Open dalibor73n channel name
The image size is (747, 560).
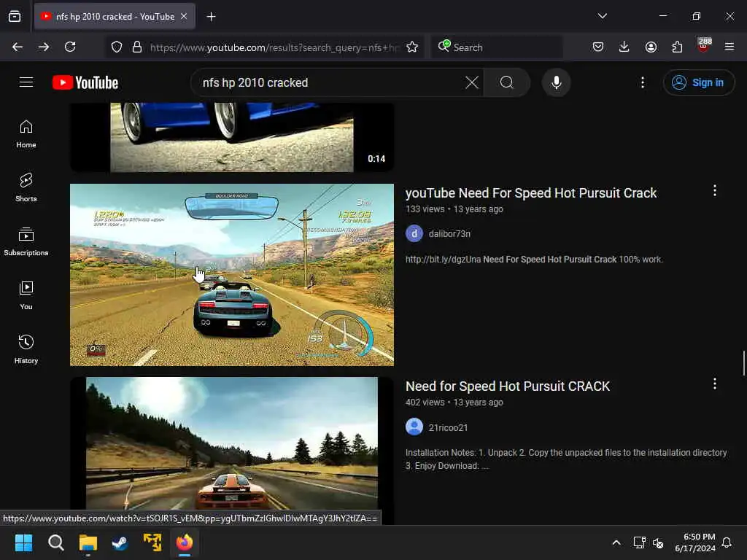(x=449, y=234)
